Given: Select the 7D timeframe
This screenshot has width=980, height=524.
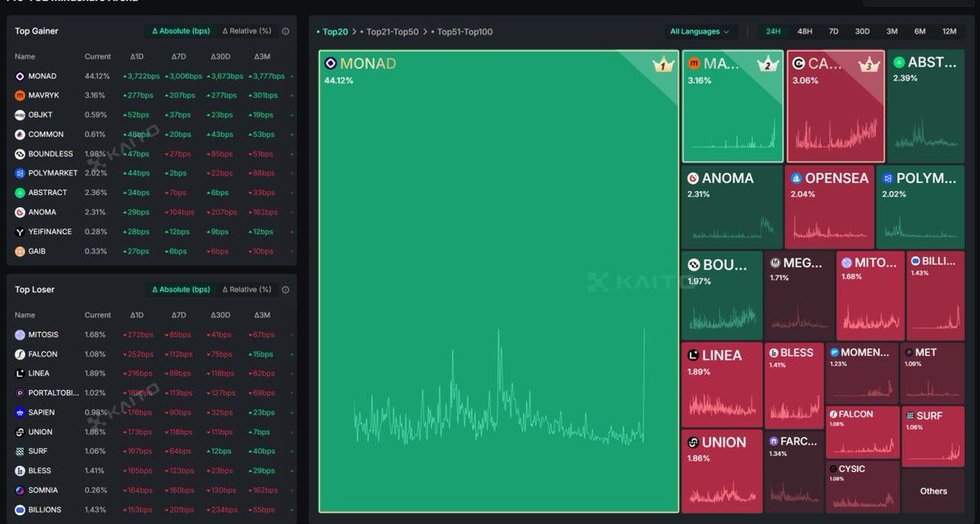Looking at the screenshot, I should [x=834, y=32].
